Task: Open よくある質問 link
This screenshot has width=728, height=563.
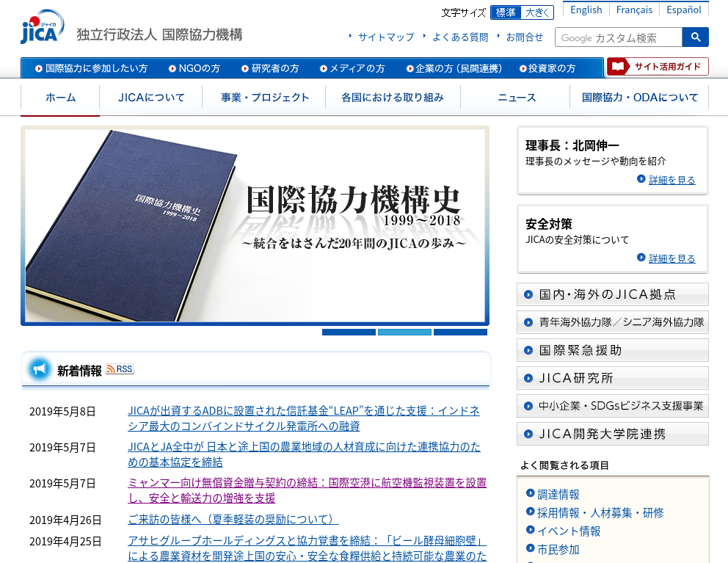Action: (x=460, y=37)
